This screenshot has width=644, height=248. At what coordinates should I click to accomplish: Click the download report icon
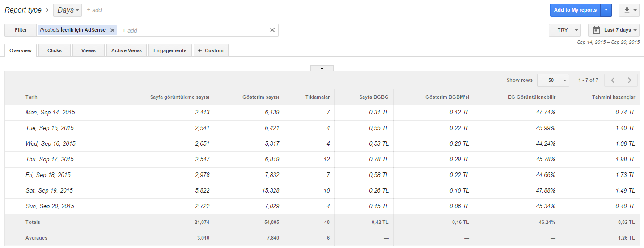[x=627, y=10]
